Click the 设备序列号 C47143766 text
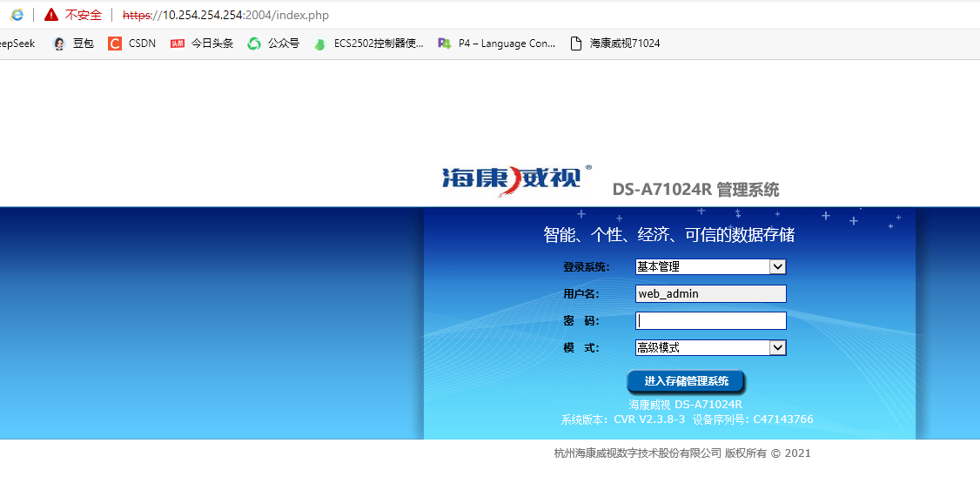980x490 pixels. coord(753,420)
